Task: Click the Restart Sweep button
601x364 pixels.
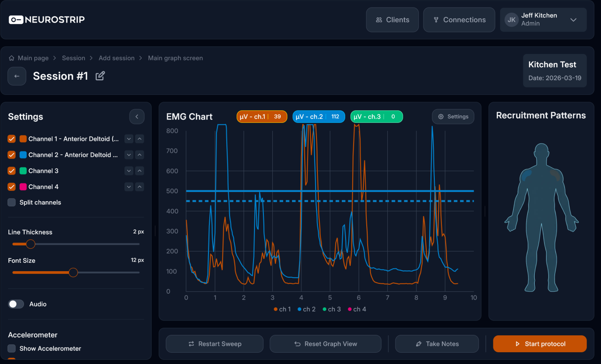Action: pyautogui.click(x=215, y=344)
